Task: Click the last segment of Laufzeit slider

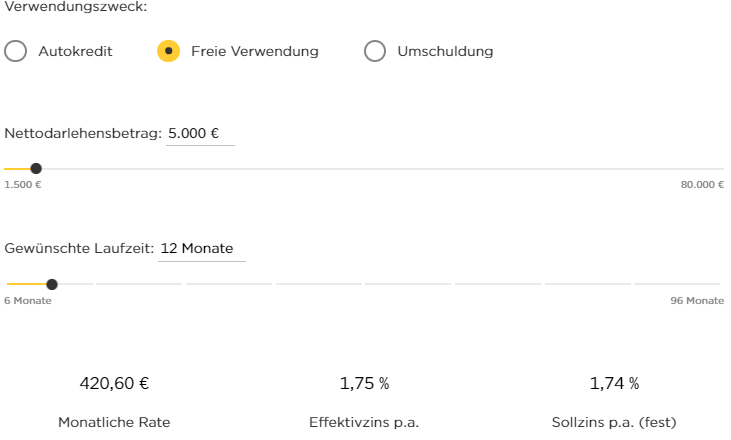Action: pyautogui.click(x=678, y=284)
